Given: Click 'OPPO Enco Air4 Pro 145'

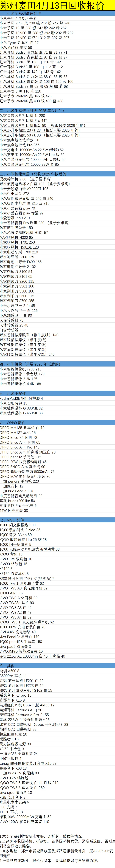Looking at the screenshot, I should click(x=19, y=447).
